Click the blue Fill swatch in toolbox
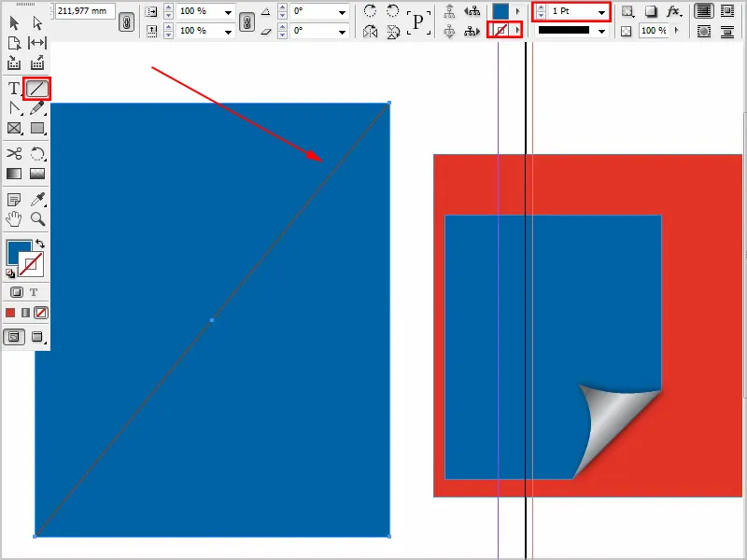This screenshot has height=560, width=747. [17, 249]
